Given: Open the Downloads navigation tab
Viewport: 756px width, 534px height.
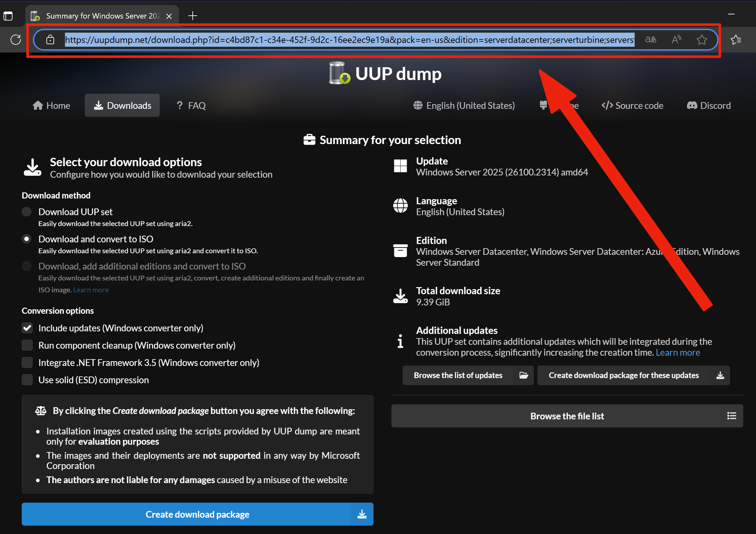Looking at the screenshot, I should point(122,105).
